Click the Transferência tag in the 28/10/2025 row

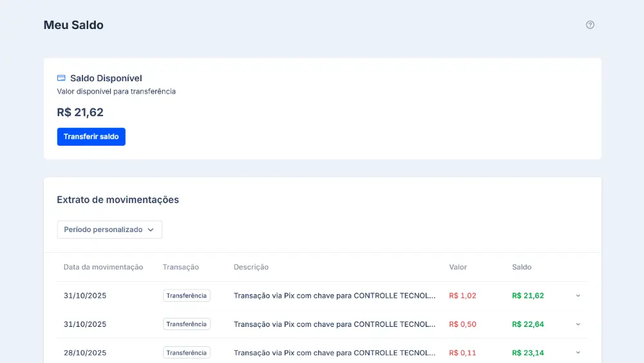[187, 353]
